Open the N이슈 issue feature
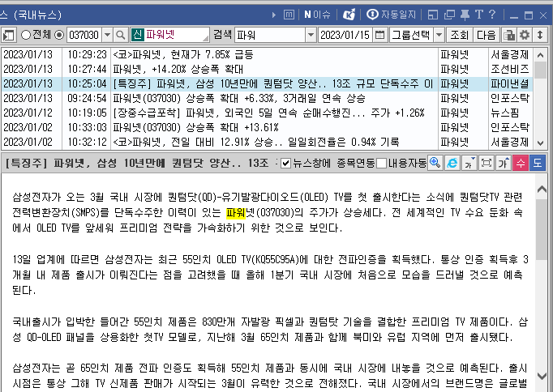553x392 pixels. [317, 15]
